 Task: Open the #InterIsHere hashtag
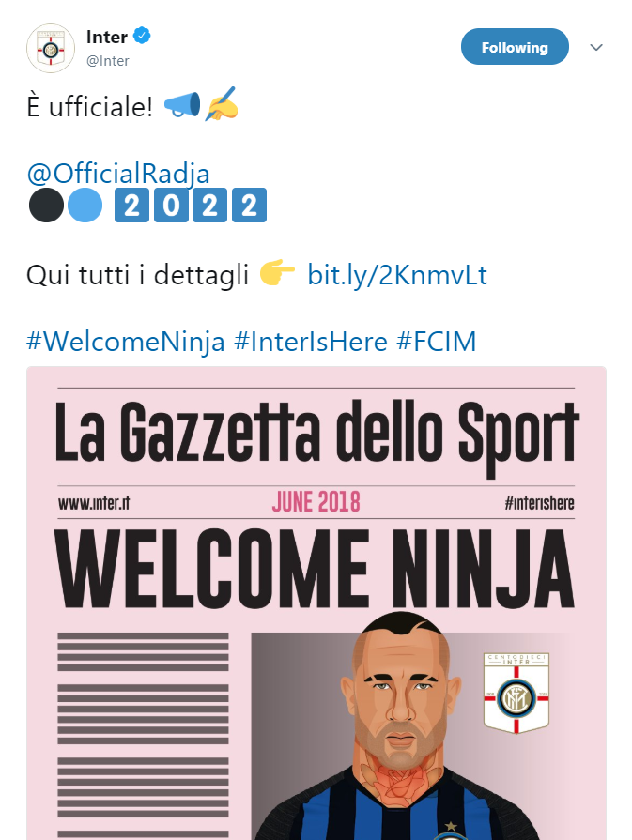[x=311, y=341]
